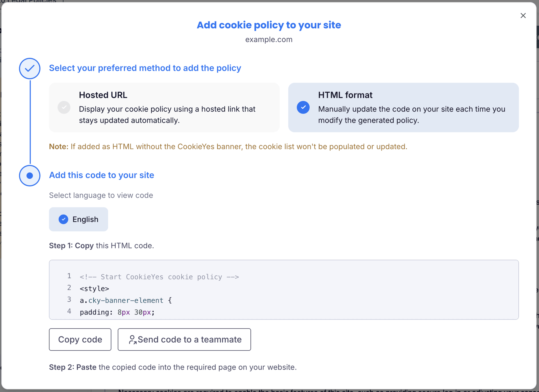
Task: Click the 'Select language to view code' label
Action: tap(101, 195)
